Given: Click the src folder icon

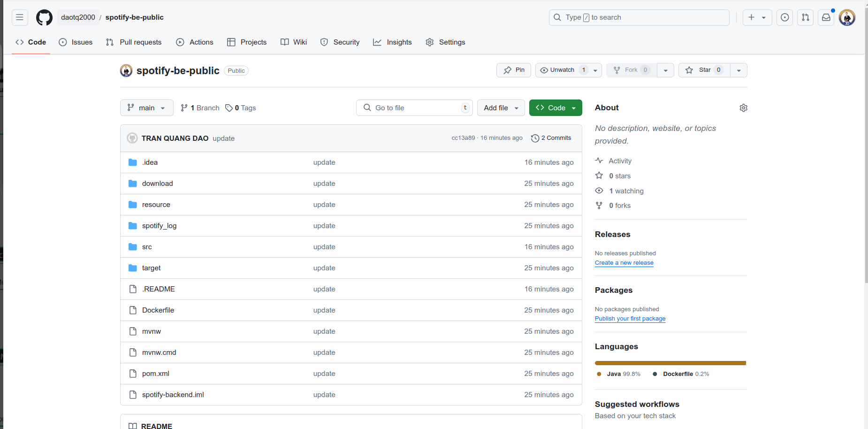Looking at the screenshot, I should 133,247.
